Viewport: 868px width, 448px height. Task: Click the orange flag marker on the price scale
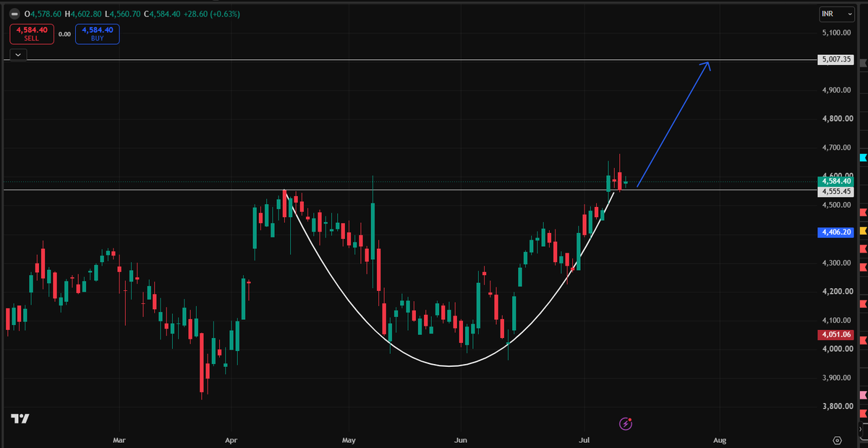(x=862, y=230)
